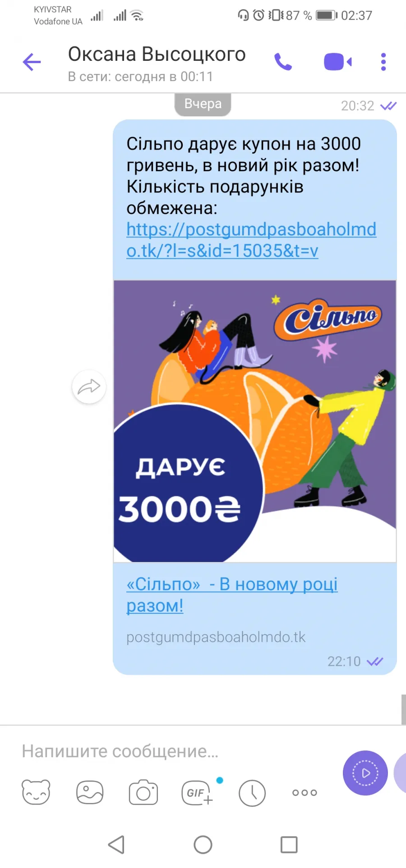Tap the instant video message button
Image resolution: width=406 pixels, height=868 pixels.
(365, 773)
